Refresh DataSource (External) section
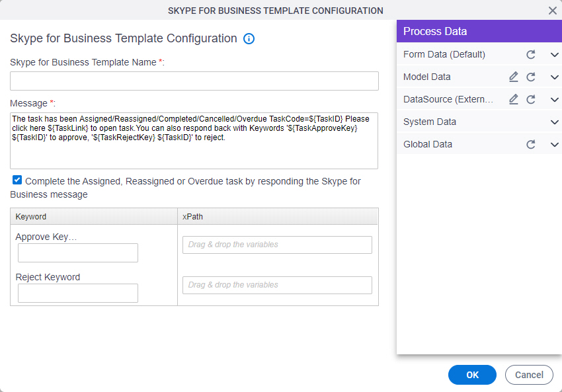This screenshot has width=562, height=392. pyautogui.click(x=531, y=100)
